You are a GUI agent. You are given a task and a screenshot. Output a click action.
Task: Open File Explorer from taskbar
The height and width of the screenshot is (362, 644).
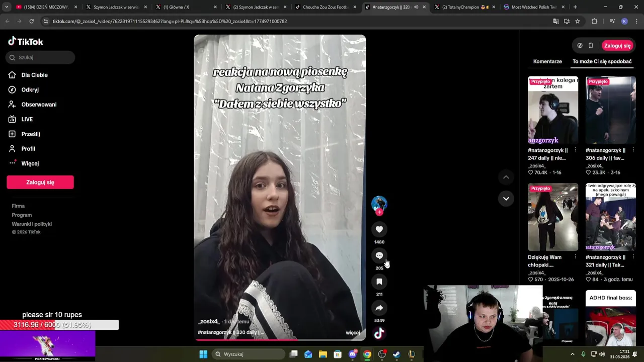pos(323,354)
